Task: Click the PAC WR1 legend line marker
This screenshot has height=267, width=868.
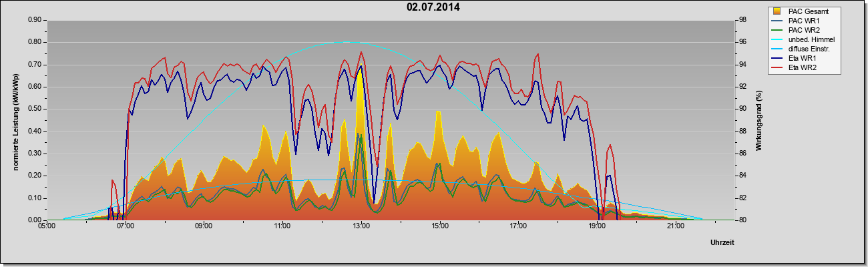Action: tap(777, 21)
